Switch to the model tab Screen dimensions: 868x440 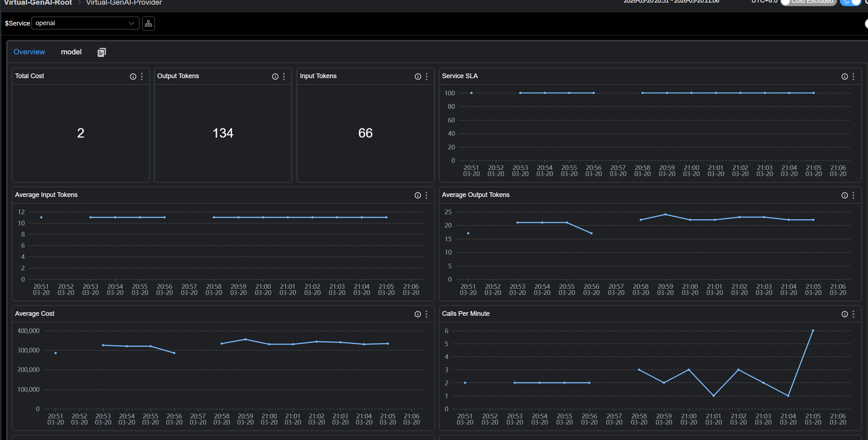(71, 52)
